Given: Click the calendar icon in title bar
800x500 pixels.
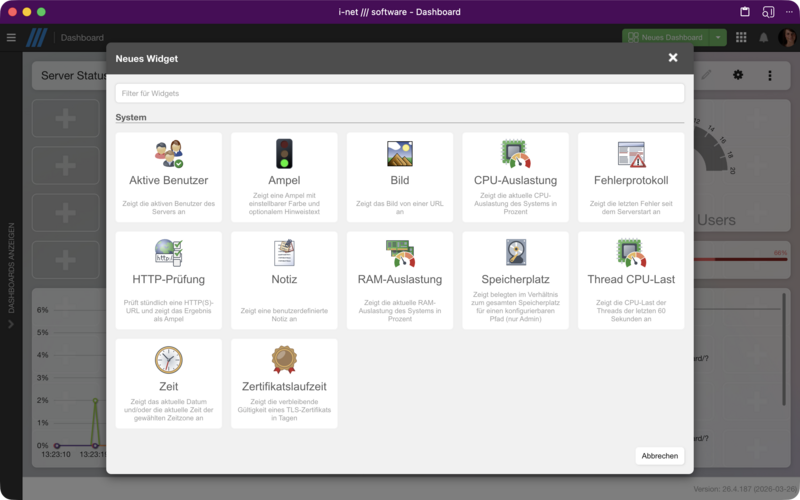Looking at the screenshot, I should pyautogui.click(x=745, y=11).
